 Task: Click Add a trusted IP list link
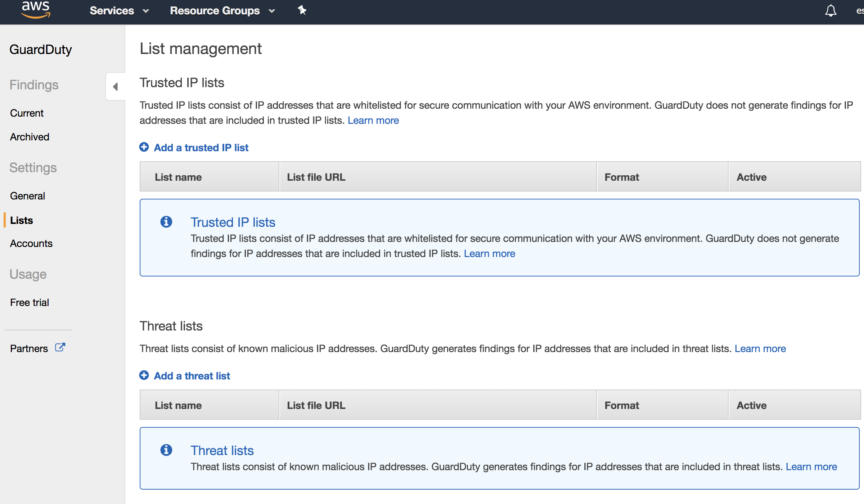pos(201,148)
